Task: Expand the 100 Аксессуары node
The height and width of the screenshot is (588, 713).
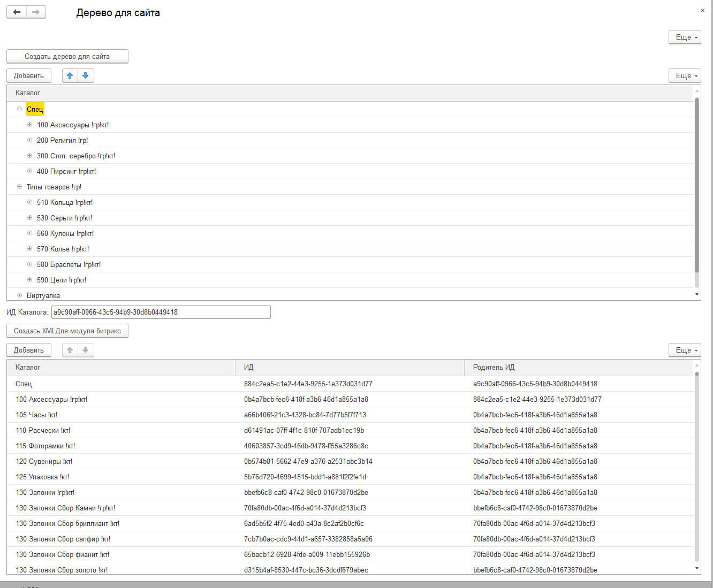Action: (30, 125)
